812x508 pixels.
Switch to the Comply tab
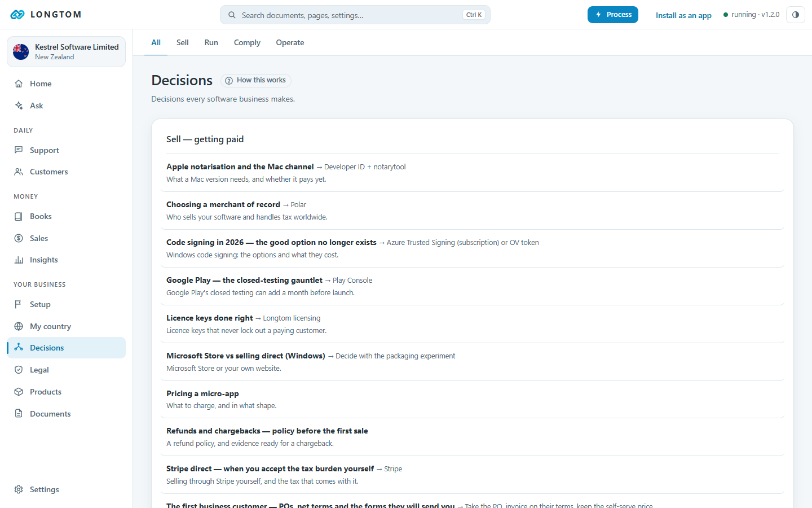click(247, 42)
